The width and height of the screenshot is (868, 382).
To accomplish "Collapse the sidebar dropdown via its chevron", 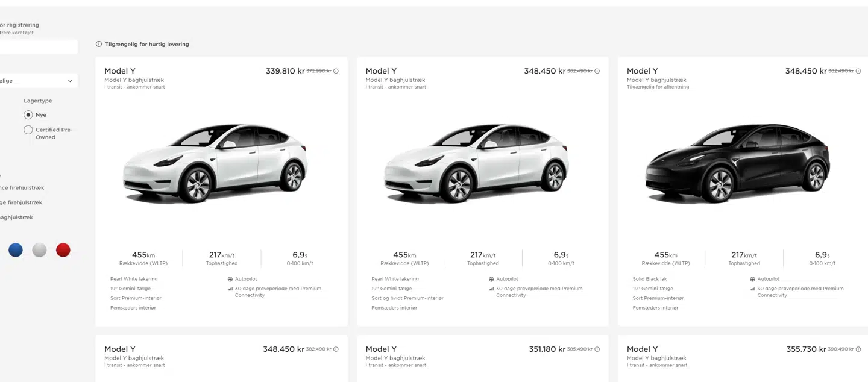I will (x=70, y=80).
